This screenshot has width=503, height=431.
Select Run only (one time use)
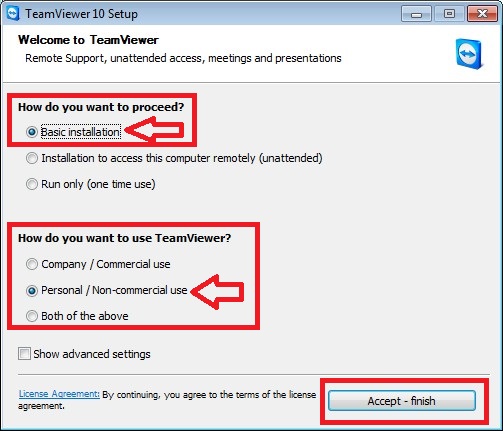click(32, 184)
